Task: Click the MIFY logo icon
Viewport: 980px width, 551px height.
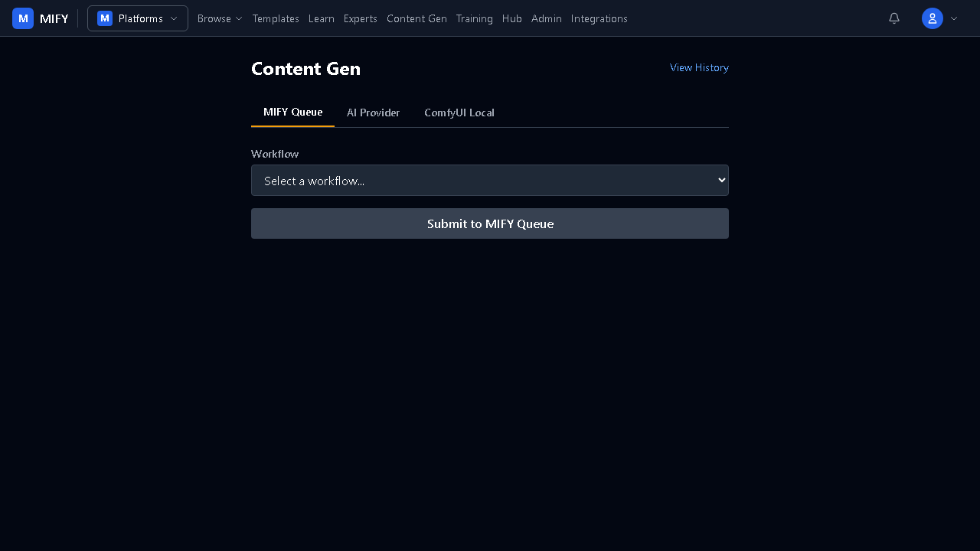Action: [x=23, y=18]
